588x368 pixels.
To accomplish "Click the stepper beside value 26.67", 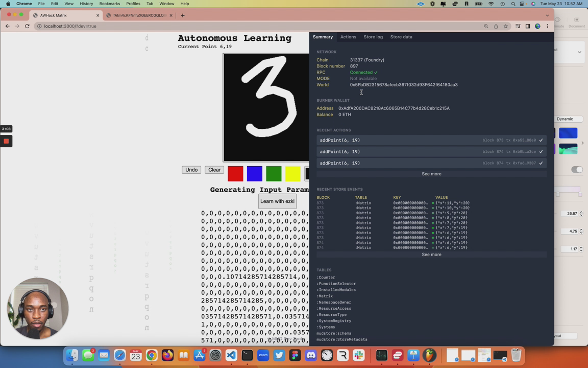I will [x=581, y=214].
